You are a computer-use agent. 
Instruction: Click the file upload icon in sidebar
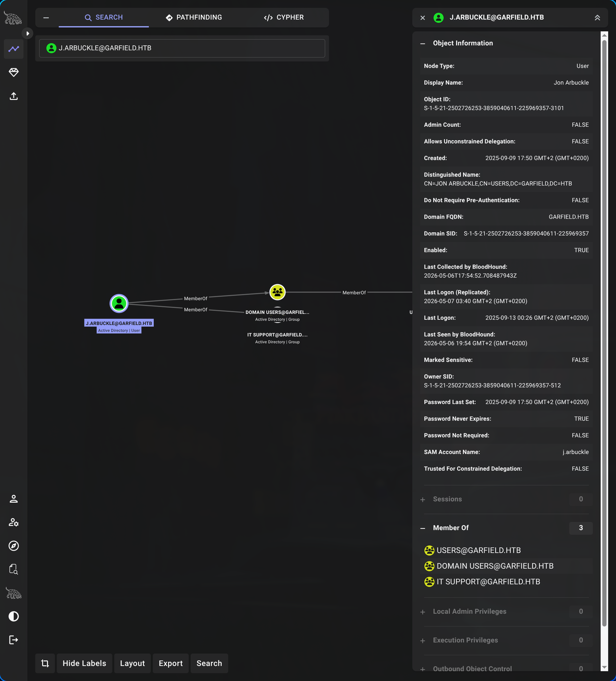pyautogui.click(x=14, y=96)
